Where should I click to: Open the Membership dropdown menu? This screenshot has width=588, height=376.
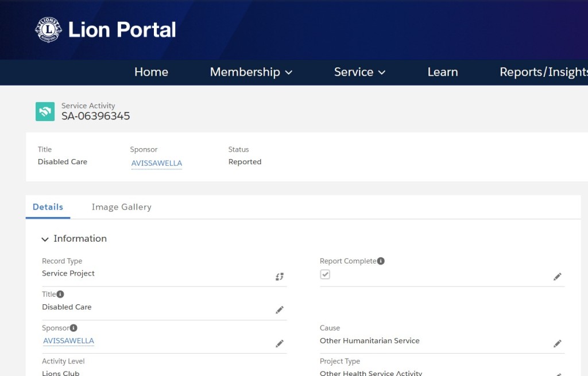click(251, 72)
